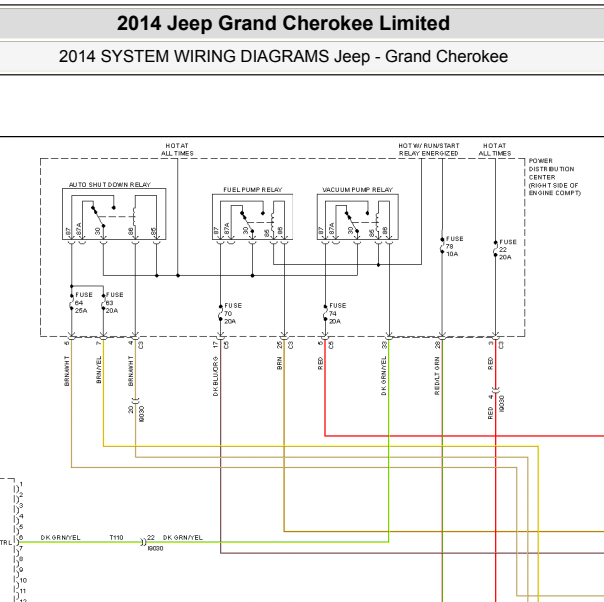Screen dimensions: 604x602
Task: Click the "FUSE 70 20A" label
Action: tap(233, 314)
